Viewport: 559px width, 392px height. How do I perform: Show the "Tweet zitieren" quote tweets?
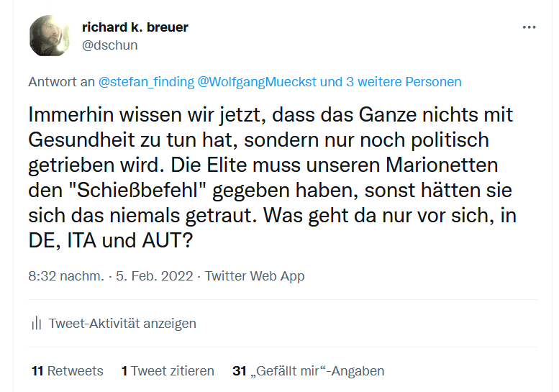pos(173,371)
